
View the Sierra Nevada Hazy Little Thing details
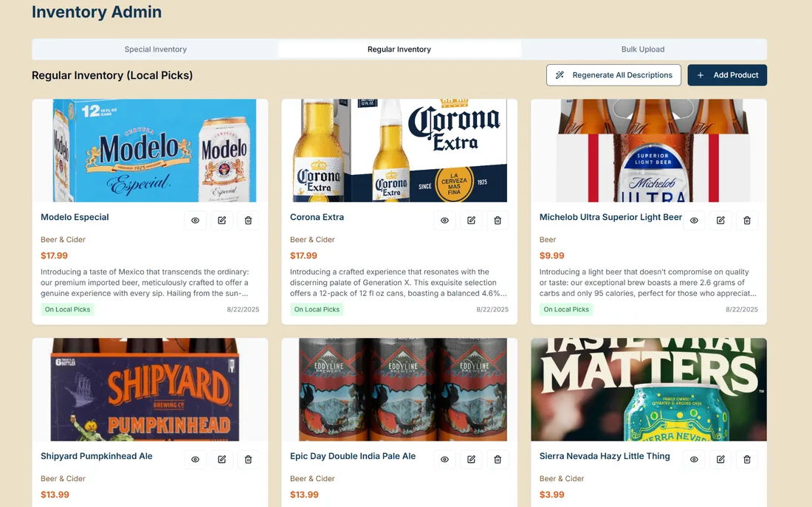point(694,459)
